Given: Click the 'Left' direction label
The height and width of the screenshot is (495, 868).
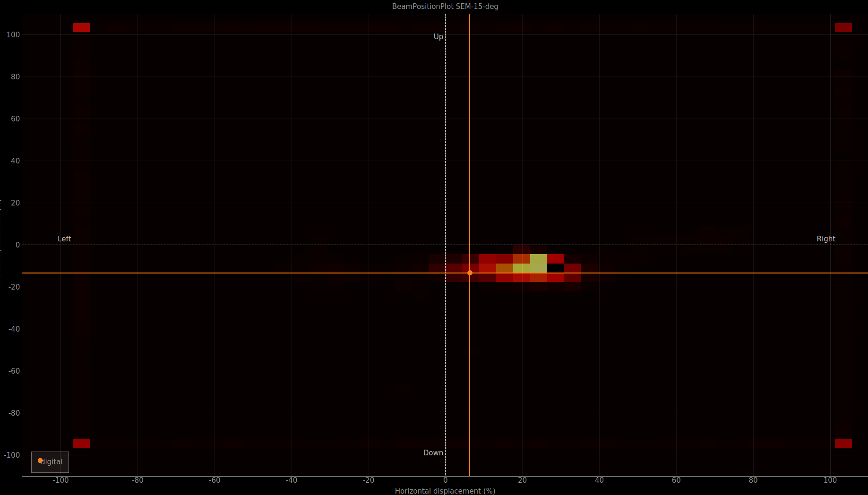Looking at the screenshot, I should pyautogui.click(x=64, y=239).
